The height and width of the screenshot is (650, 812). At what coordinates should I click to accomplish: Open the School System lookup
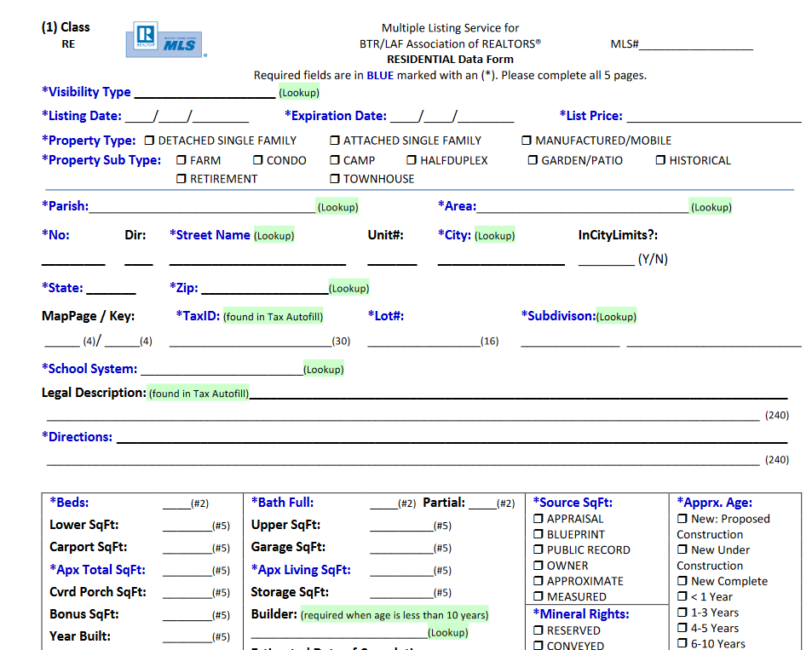point(324,369)
